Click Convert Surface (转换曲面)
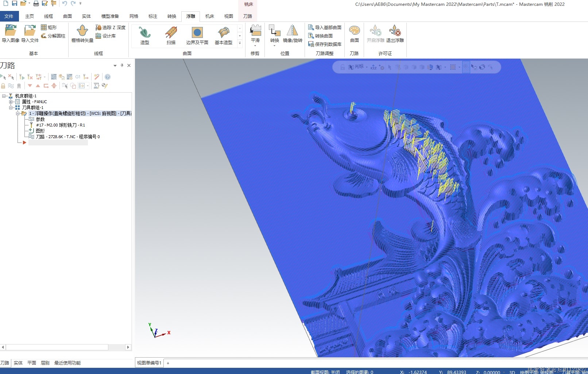Image resolution: width=588 pixels, height=374 pixels. [320, 36]
